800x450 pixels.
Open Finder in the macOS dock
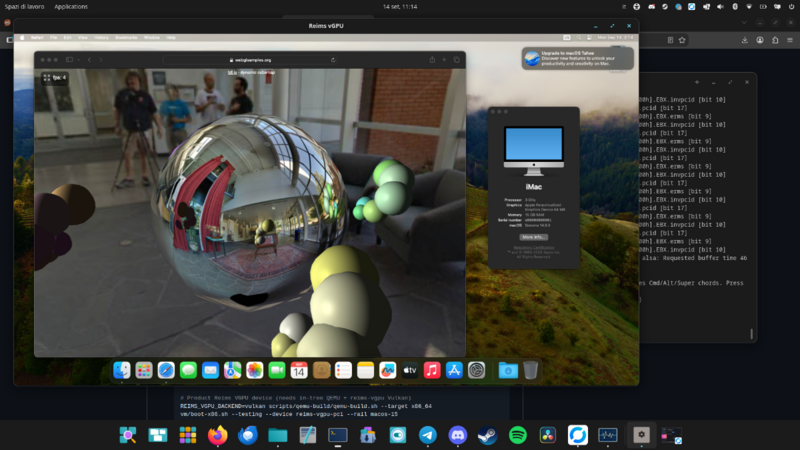click(121, 370)
